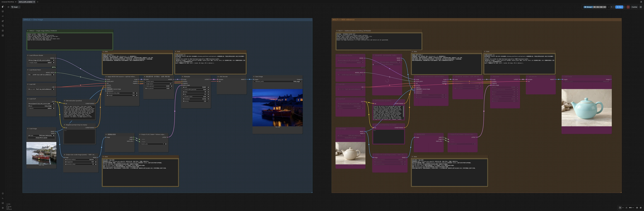Click the layout panel icon beside Graph
The width and height of the screenshot is (644, 211).
point(8,7)
